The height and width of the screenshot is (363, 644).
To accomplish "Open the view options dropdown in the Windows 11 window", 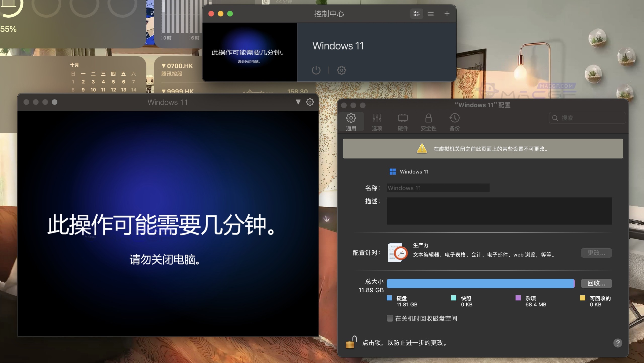I will [298, 102].
